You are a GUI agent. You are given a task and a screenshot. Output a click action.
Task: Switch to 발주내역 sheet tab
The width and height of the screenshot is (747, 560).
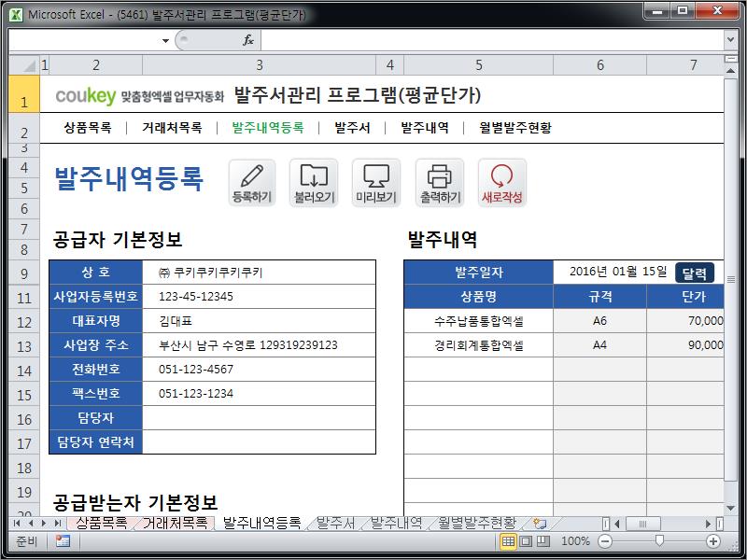coord(396,523)
